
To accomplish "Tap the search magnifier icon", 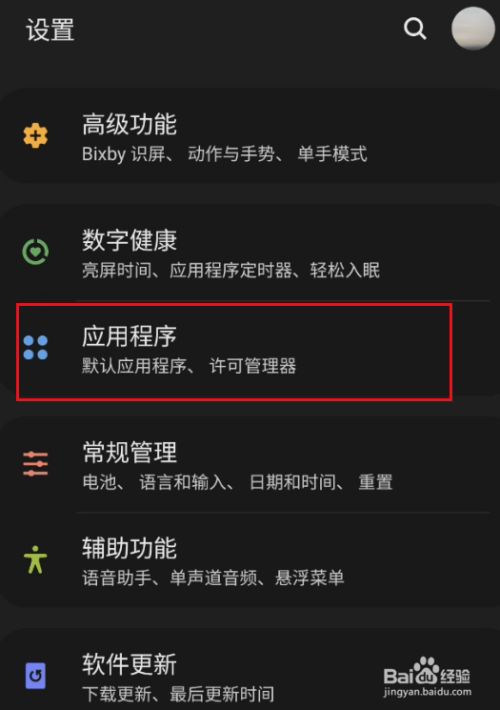I will 415,29.
